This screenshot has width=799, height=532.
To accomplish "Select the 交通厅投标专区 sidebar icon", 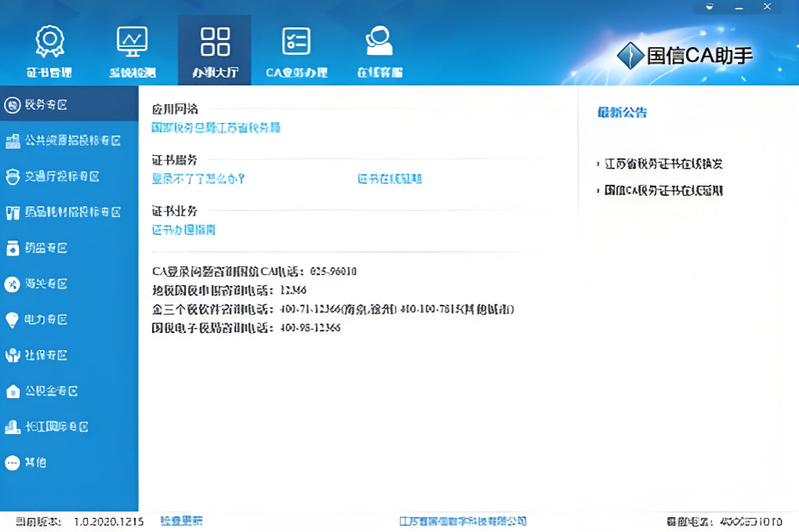I will [x=69, y=177].
